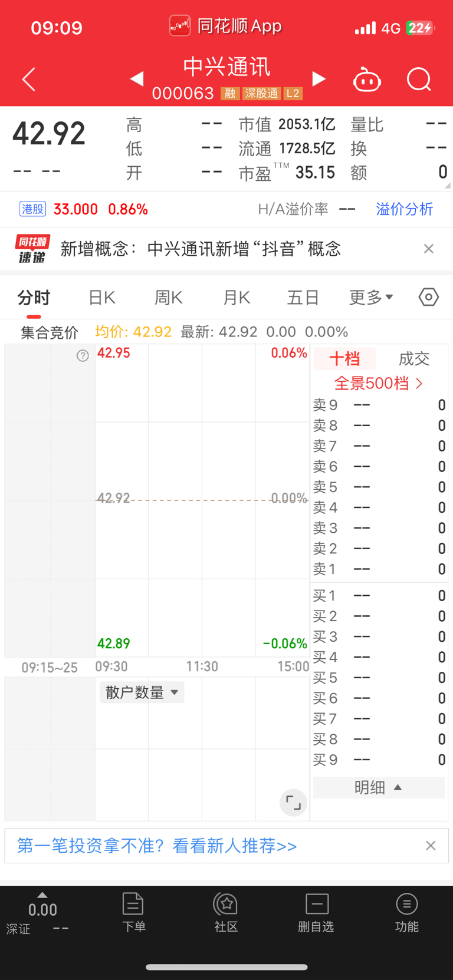Switch to 周K tab
This screenshot has height=980, width=453.
click(169, 298)
